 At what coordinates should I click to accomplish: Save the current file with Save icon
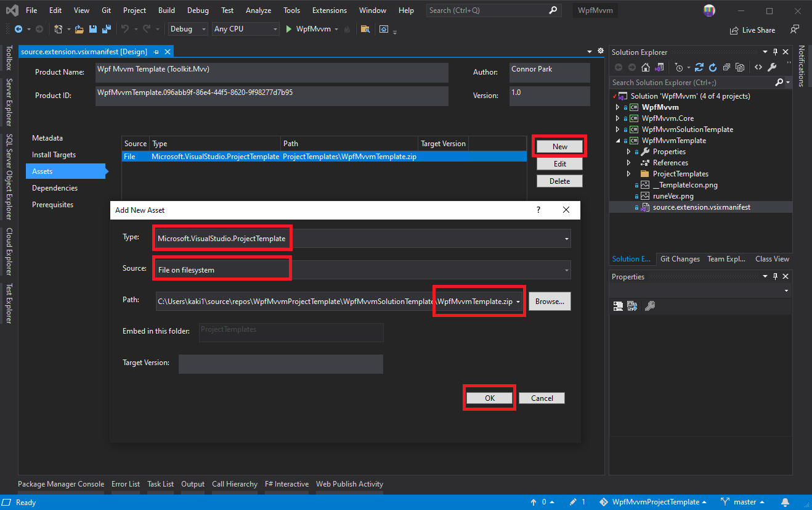tap(93, 29)
